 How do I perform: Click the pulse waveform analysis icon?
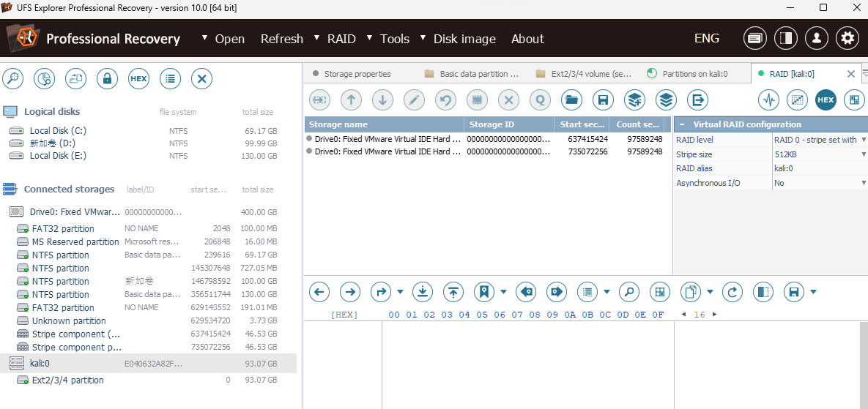[x=768, y=100]
